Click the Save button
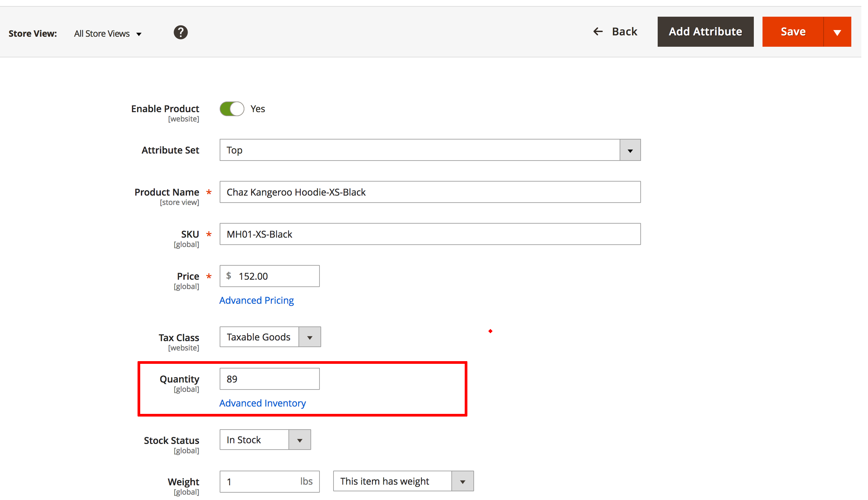The width and height of the screenshot is (868, 500). pyautogui.click(x=793, y=32)
